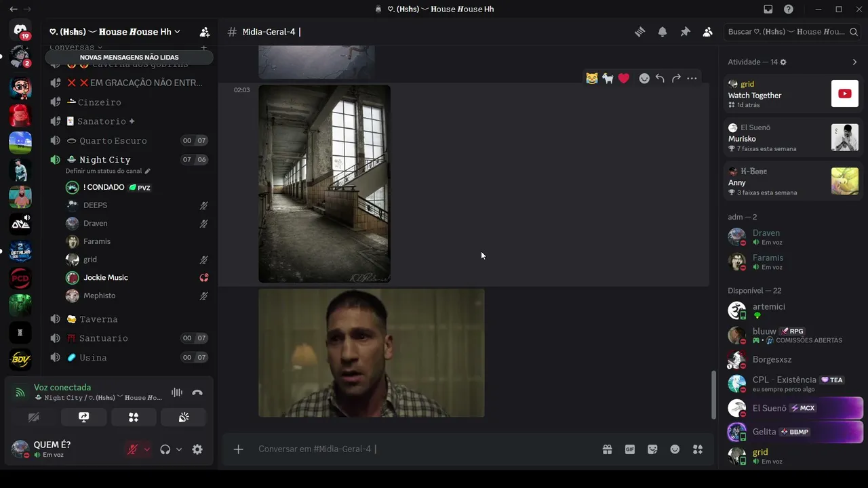This screenshot has height=488, width=868.
Task: Focus the 'Conversar em #Midia-Geral-4' message box
Action: (x=424, y=449)
